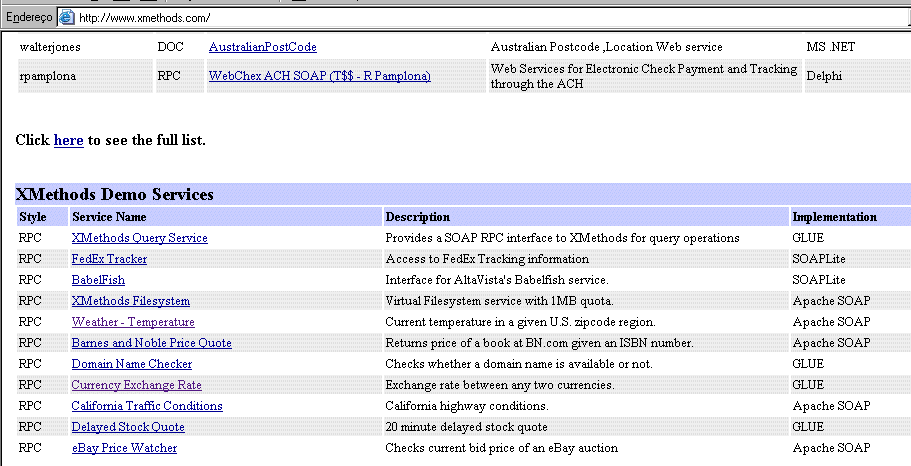This screenshot has width=911, height=466.
Task: Click the 'XMethods Demo Services' heading
Action: [x=114, y=194]
